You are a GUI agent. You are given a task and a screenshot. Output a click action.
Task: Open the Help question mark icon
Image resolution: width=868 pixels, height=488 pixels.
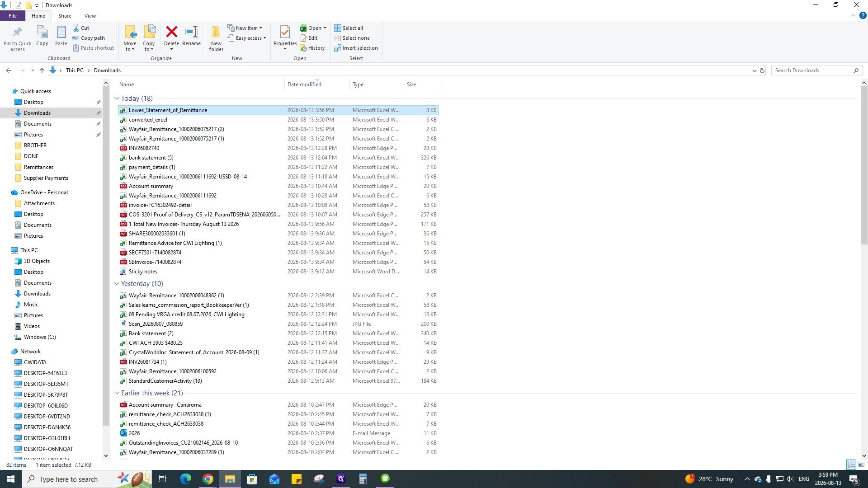pos(863,16)
